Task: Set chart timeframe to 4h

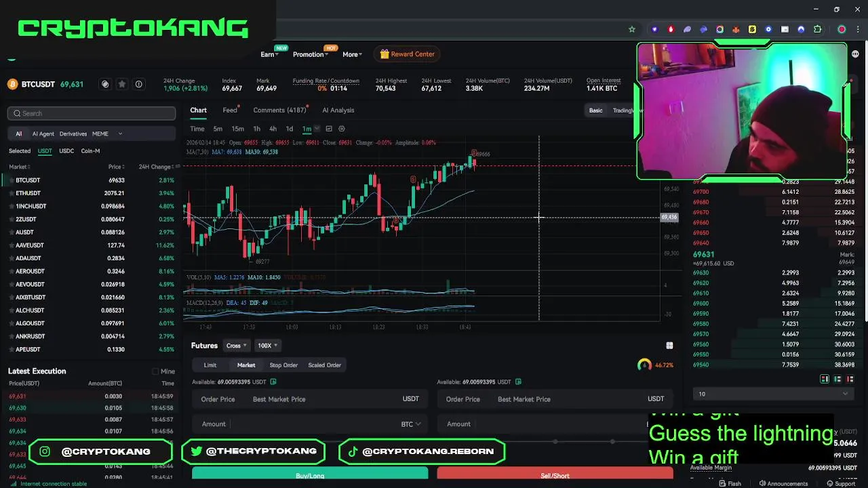Action: (x=273, y=129)
